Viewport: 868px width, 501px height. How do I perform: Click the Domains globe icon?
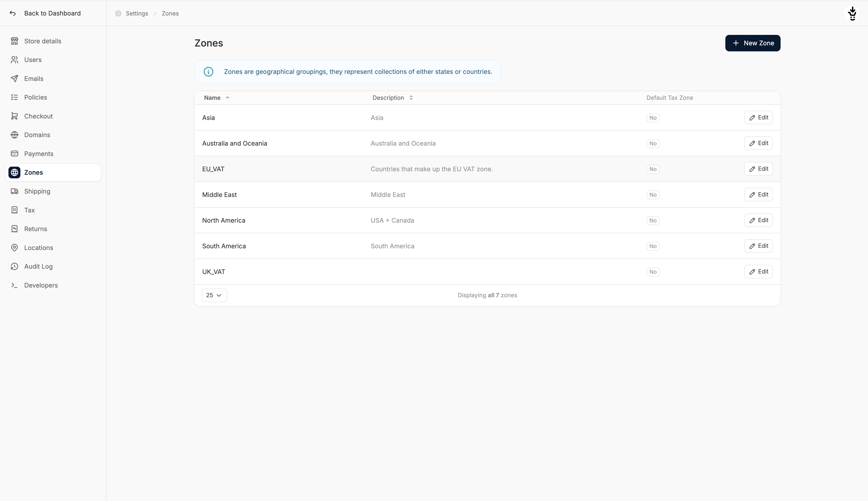point(15,135)
